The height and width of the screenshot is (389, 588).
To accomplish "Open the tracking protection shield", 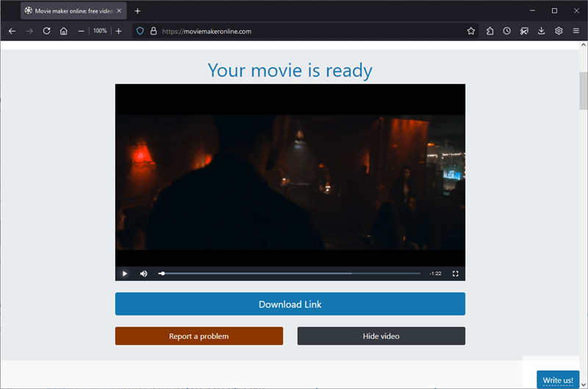I will pyautogui.click(x=140, y=31).
